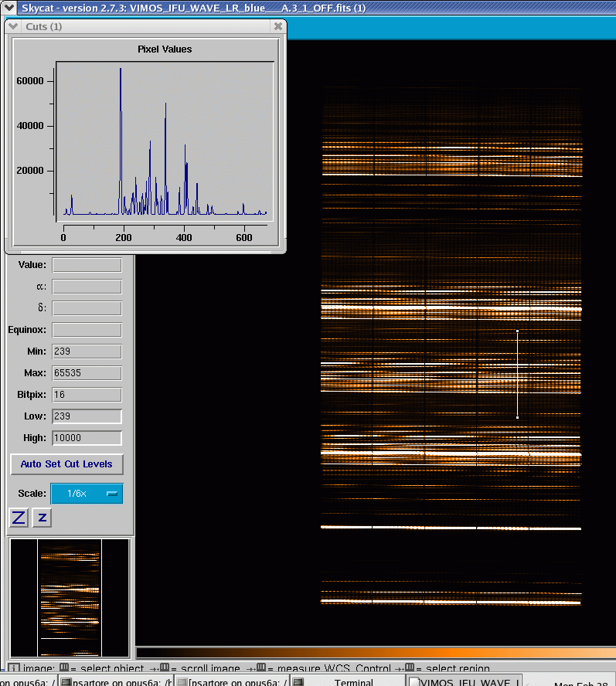Click Auto Set Cut Levels button
Image resolution: width=616 pixels, height=686 pixels.
pos(66,464)
